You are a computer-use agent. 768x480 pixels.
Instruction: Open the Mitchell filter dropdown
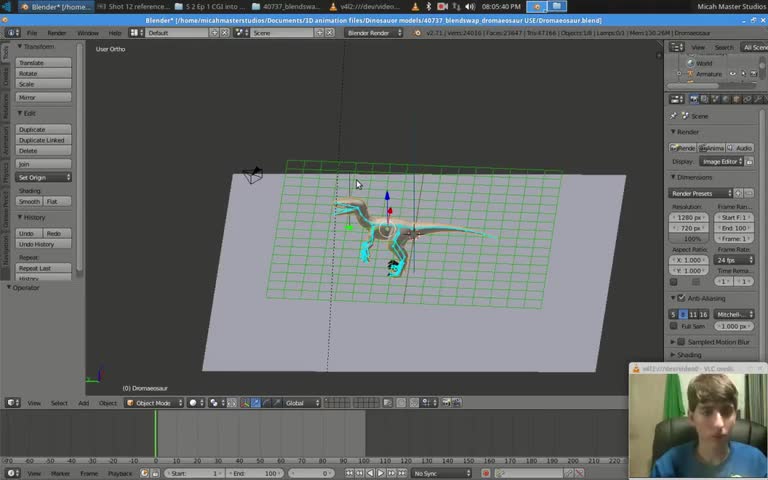click(x=734, y=314)
